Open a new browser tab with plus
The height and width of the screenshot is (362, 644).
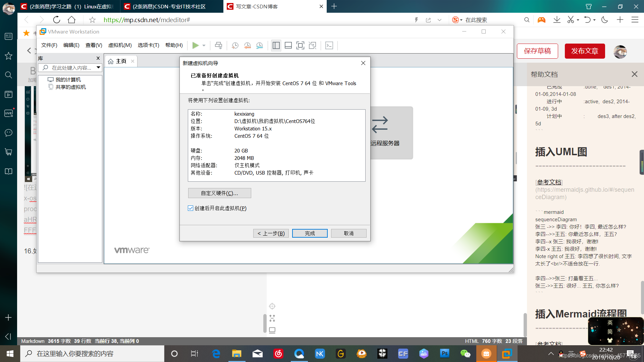[x=334, y=6]
